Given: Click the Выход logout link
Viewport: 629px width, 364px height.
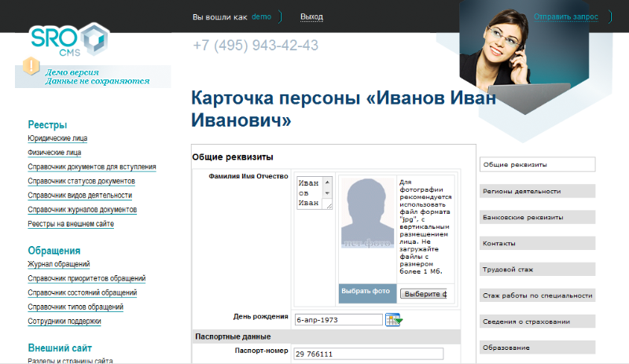Looking at the screenshot, I should (311, 17).
